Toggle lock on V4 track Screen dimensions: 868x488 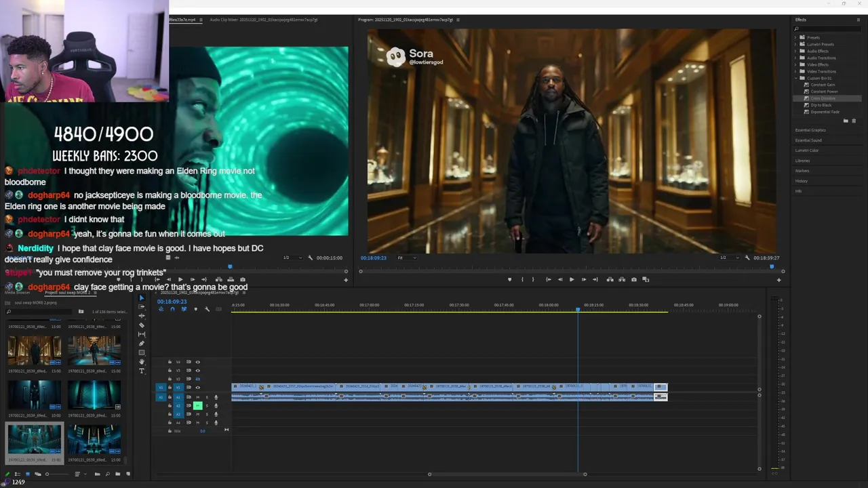coord(170,362)
